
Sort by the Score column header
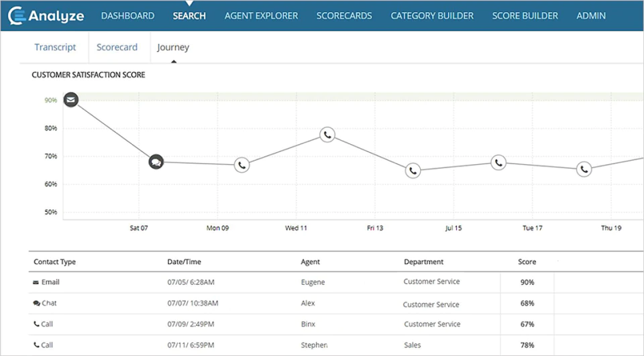coord(527,261)
